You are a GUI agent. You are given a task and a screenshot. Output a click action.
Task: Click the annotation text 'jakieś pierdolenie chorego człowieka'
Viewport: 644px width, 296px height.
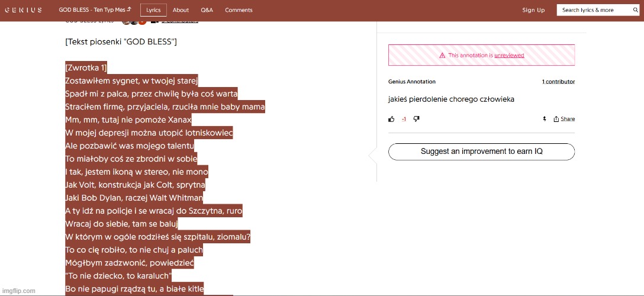click(451, 99)
